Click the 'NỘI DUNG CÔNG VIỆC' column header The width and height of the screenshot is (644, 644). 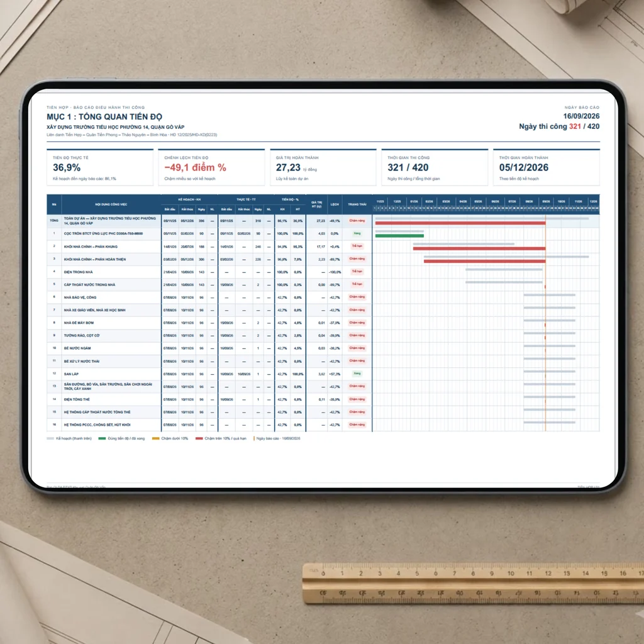click(111, 204)
